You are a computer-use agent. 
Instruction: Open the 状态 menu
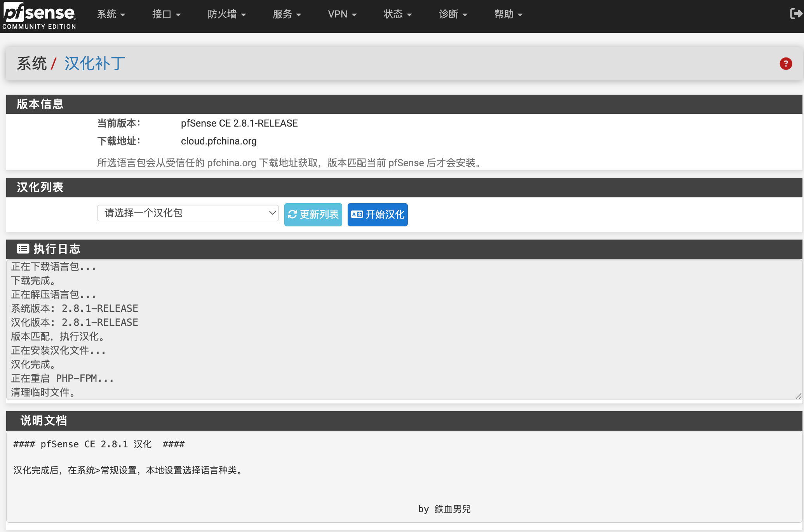pyautogui.click(x=398, y=14)
